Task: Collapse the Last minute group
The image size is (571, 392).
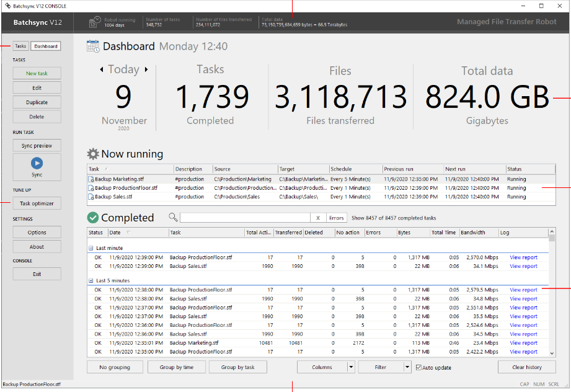Action: tap(91, 247)
